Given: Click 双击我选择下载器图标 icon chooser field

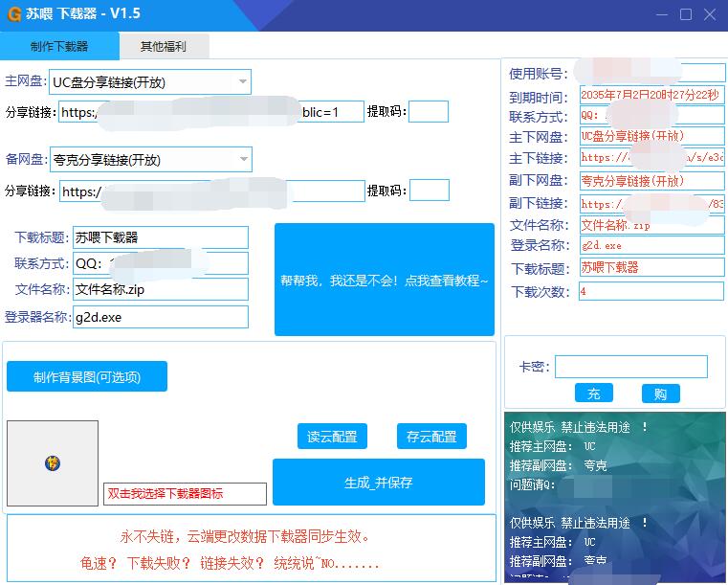Looking at the screenshot, I should pos(185,494).
